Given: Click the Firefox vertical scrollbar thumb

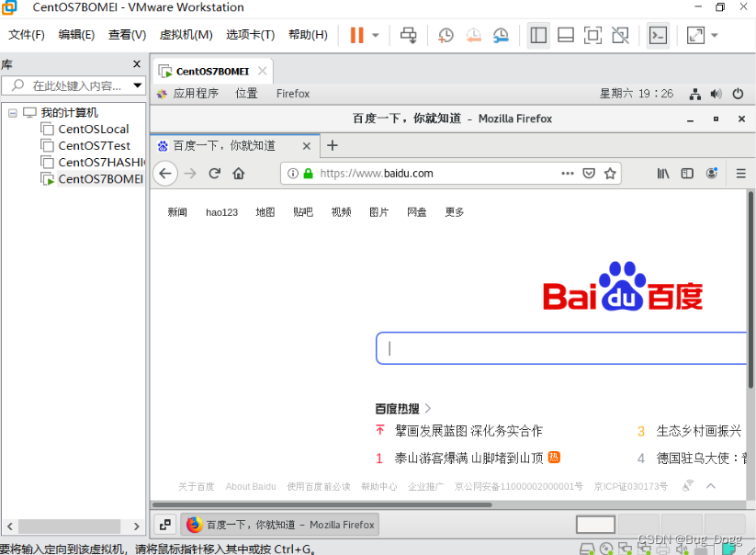Looking at the screenshot, I should [x=750, y=289].
